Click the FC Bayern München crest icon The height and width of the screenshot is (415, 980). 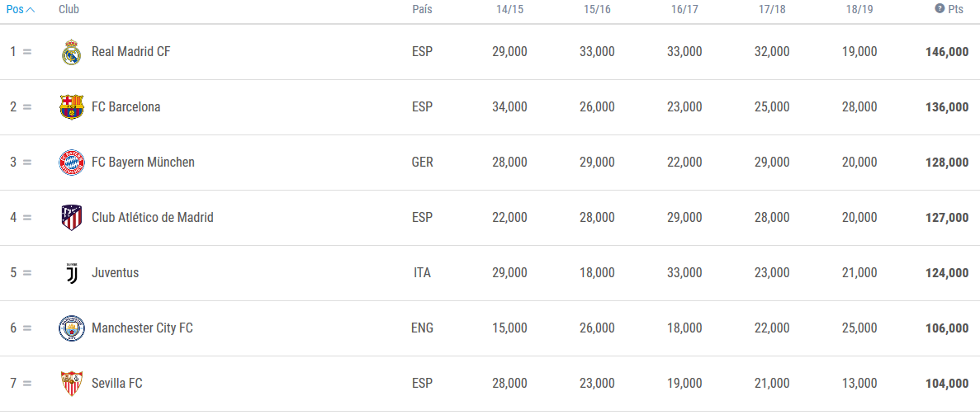[71, 163]
